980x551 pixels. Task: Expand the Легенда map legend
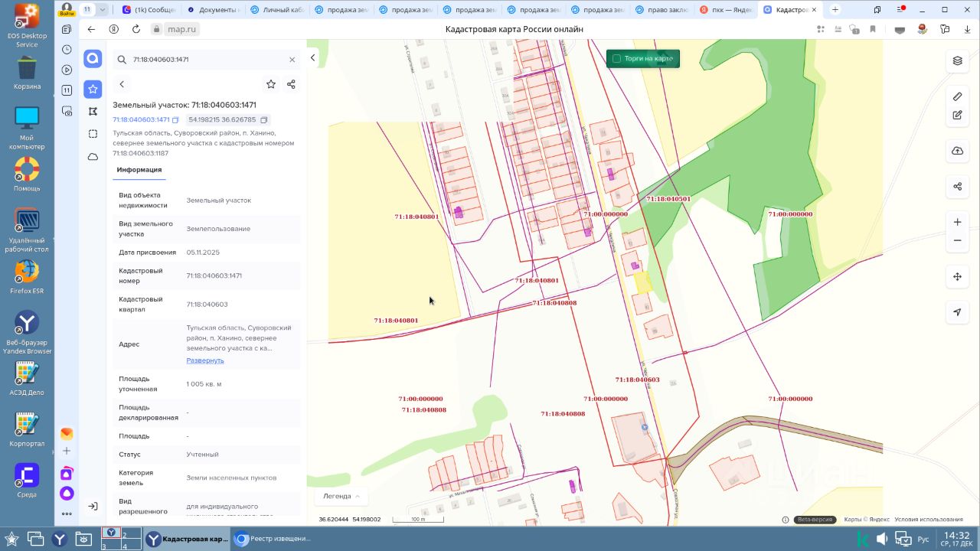coord(341,496)
